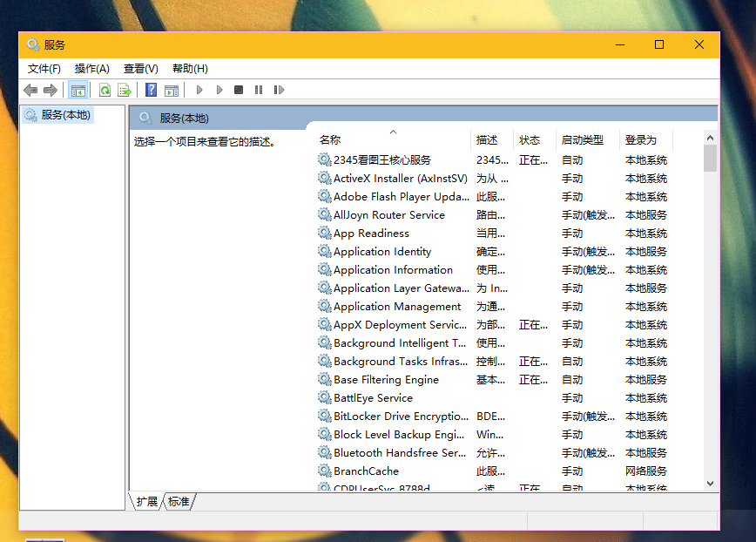Click the second play arrow toolbar icon

[x=219, y=90]
